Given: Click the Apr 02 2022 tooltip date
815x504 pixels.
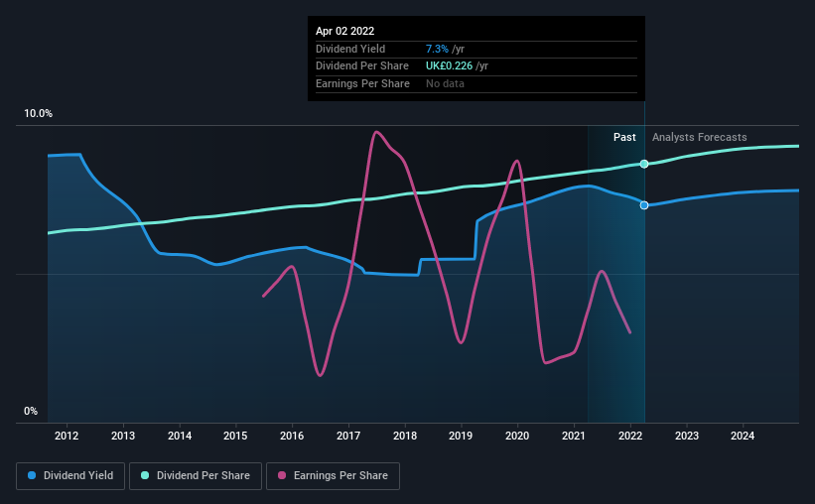Looking at the screenshot, I should click(345, 31).
